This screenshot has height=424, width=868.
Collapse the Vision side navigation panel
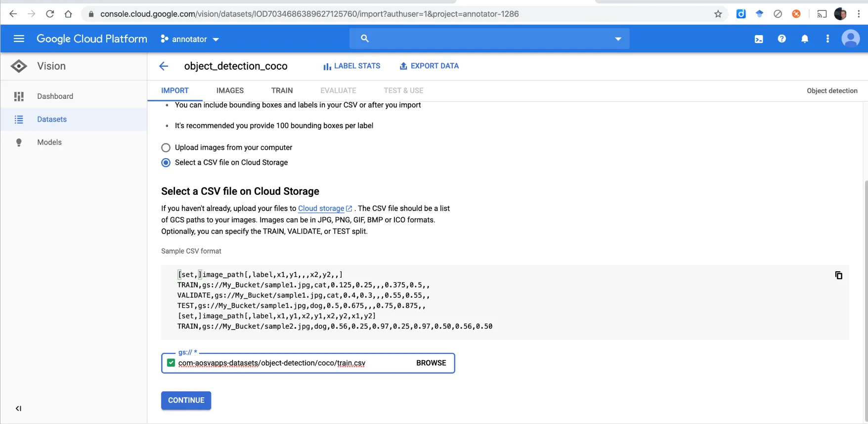tap(18, 408)
